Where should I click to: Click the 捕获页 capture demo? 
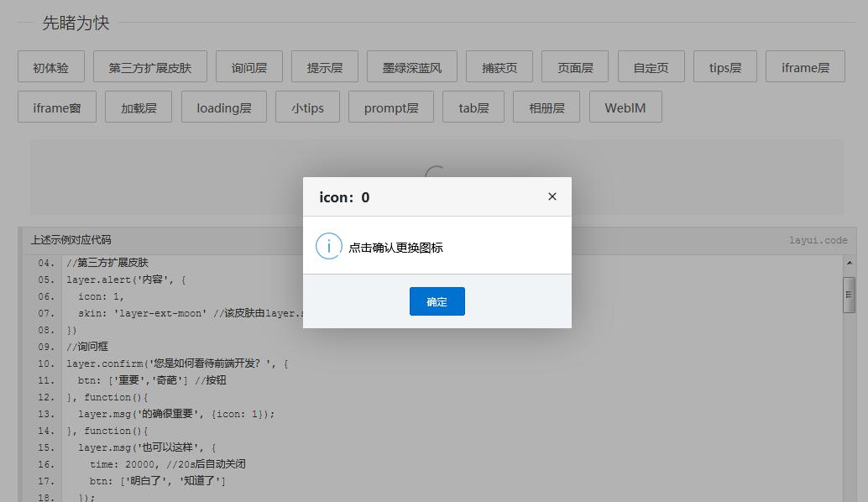[x=499, y=65]
